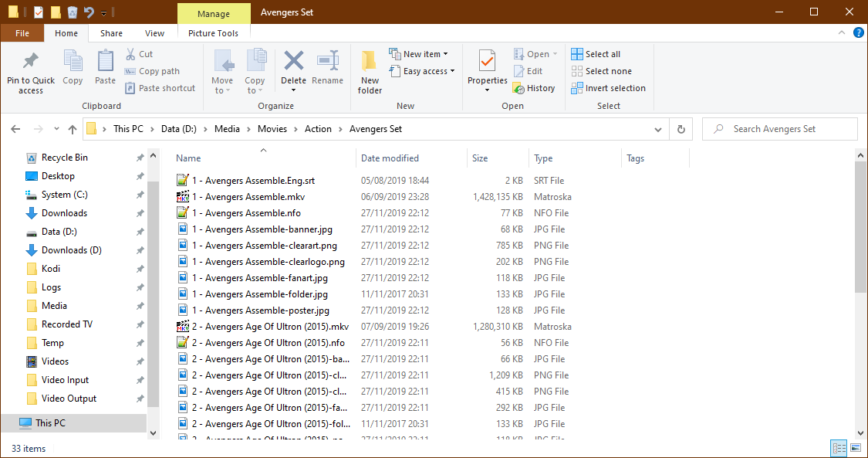Select file 1 - Avengers Assemble.mkv
Image resolution: width=868 pixels, height=458 pixels.
point(248,197)
